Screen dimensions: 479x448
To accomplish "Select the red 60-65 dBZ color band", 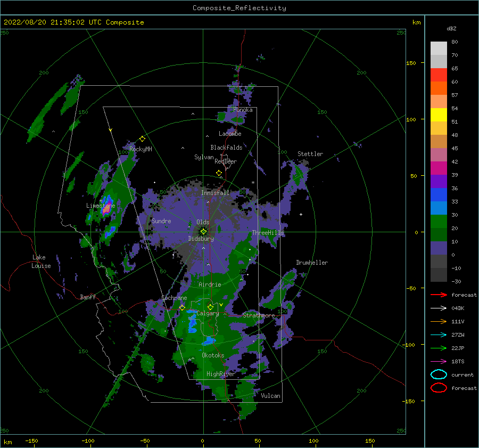I will [x=439, y=75].
